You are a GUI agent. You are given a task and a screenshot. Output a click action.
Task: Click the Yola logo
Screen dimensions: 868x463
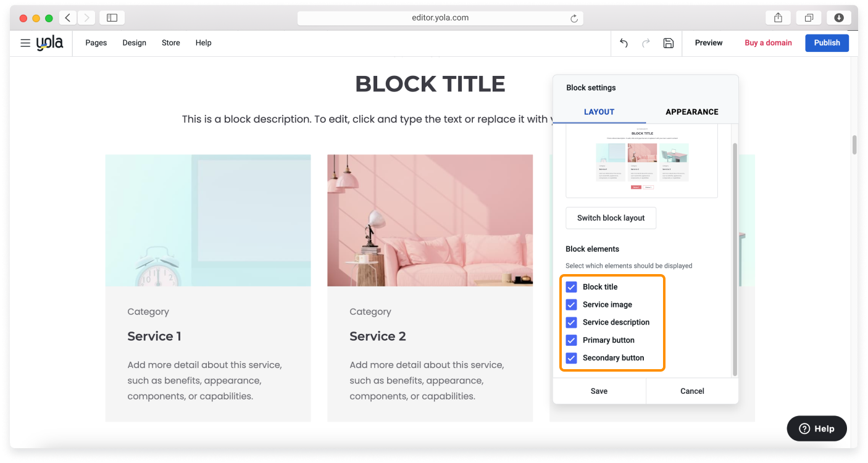pyautogui.click(x=51, y=43)
